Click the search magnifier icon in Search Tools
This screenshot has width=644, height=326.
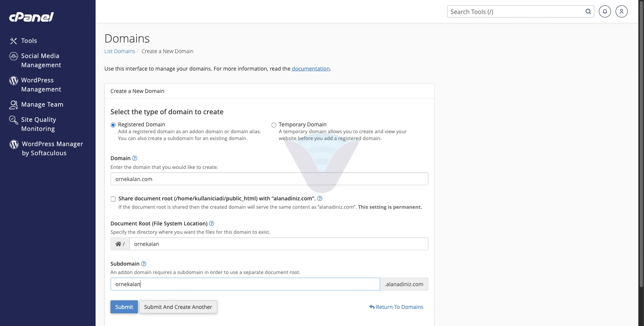click(x=588, y=11)
